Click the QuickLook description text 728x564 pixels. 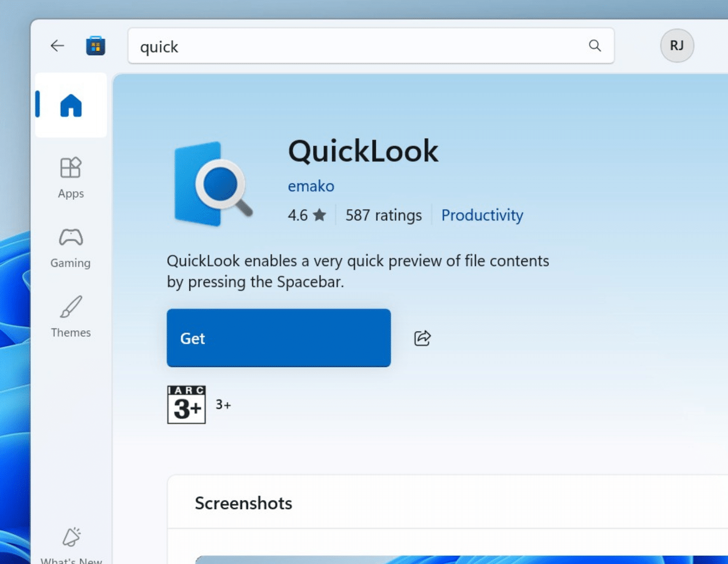coord(358,271)
